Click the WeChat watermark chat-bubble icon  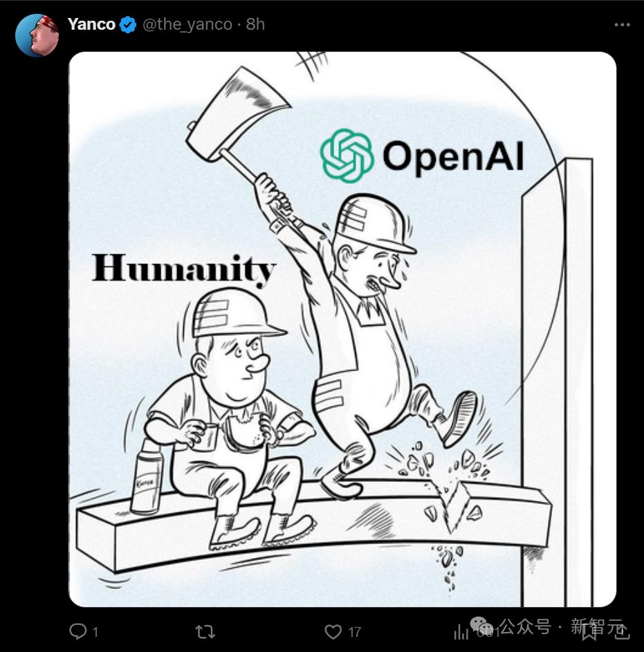tap(481, 626)
